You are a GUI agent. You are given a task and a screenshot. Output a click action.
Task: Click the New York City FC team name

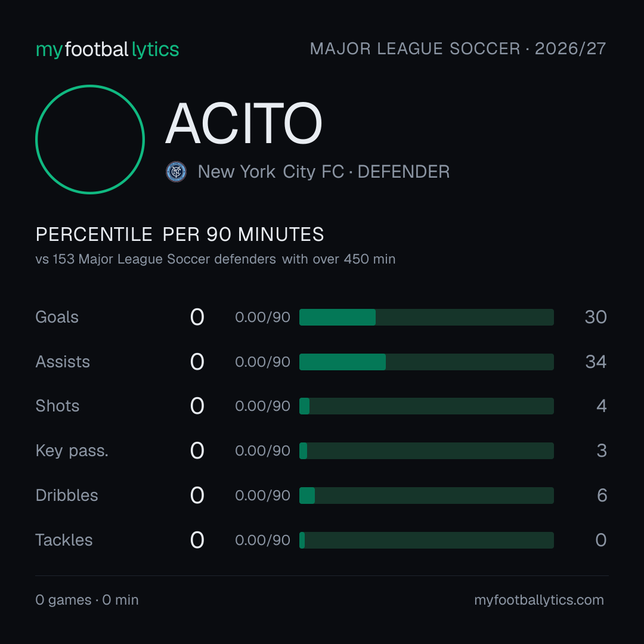[x=271, y=172]
